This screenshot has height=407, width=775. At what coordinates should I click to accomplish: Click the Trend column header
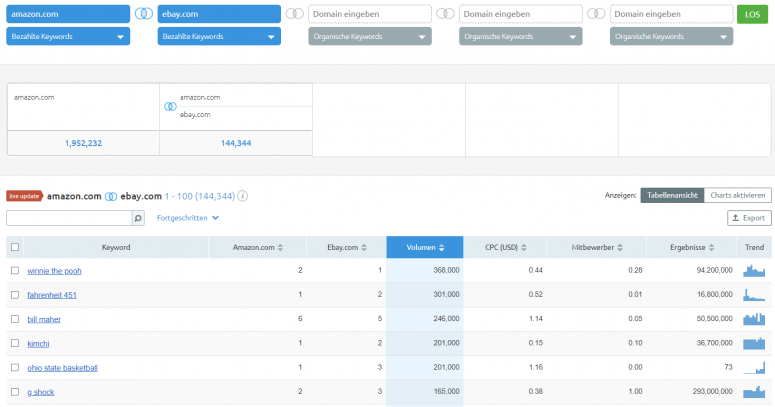coord(754,247)
